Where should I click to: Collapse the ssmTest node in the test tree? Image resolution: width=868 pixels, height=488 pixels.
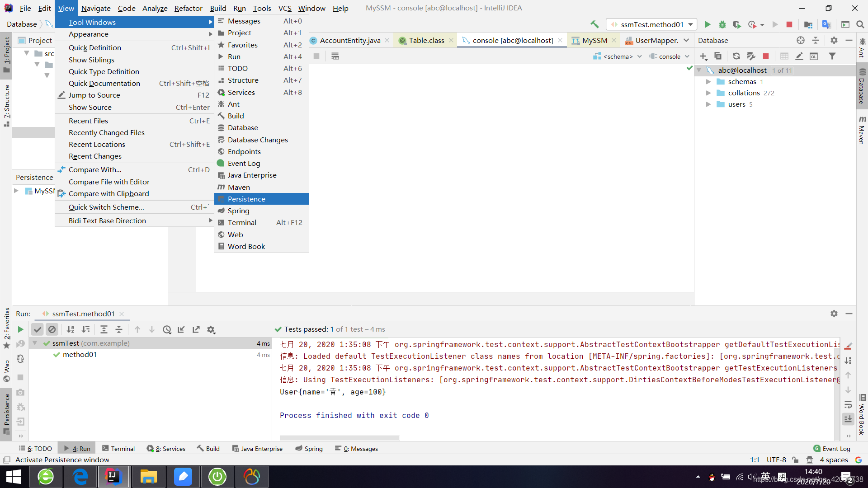click(35, 343)
